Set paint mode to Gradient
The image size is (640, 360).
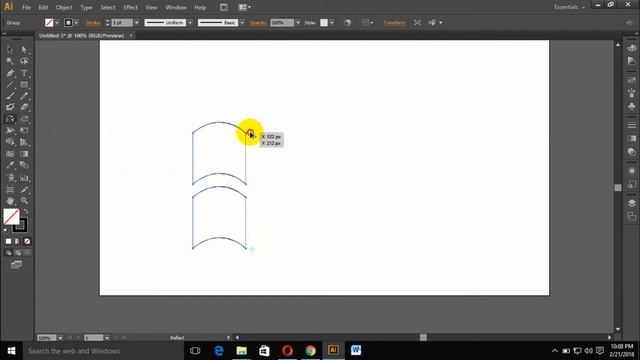tap(18, 241)
